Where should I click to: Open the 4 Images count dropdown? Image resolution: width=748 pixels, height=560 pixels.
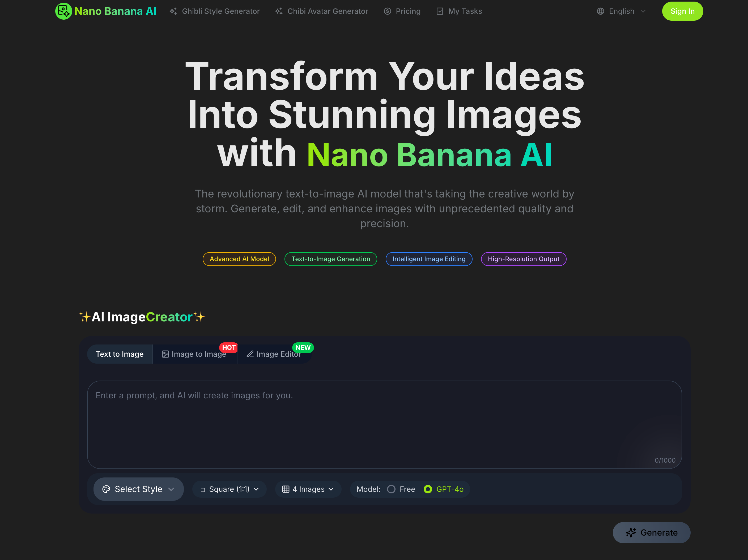308,489
